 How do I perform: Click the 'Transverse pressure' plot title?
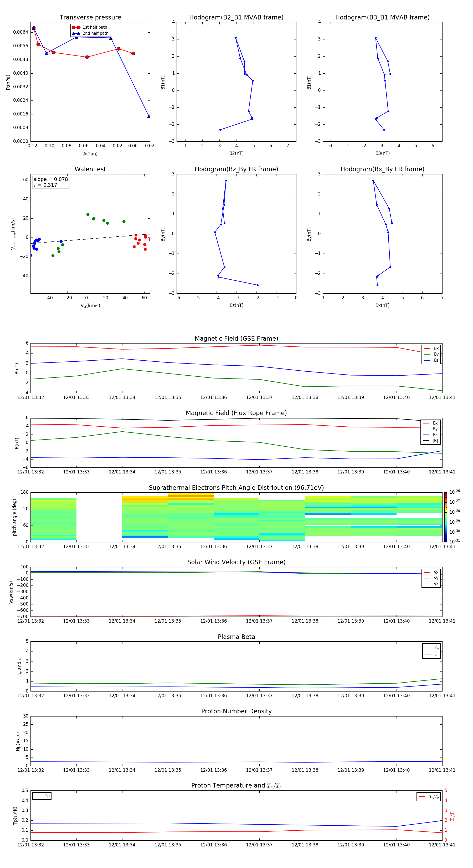pos(90,18)
